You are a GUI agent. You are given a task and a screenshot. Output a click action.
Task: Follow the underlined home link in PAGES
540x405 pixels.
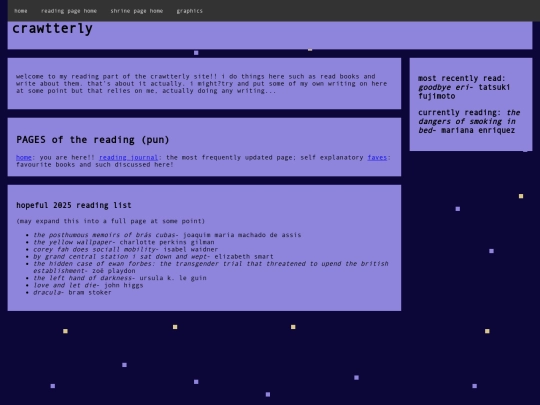(x=24, y=157)
